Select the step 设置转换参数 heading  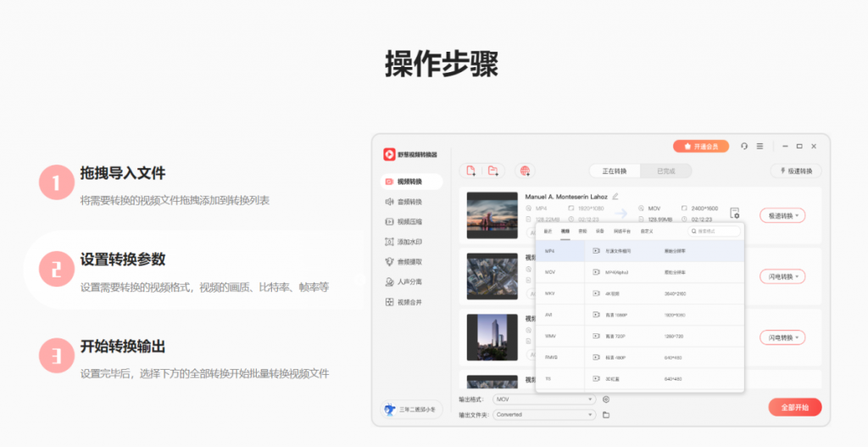(x=123, y=260)
